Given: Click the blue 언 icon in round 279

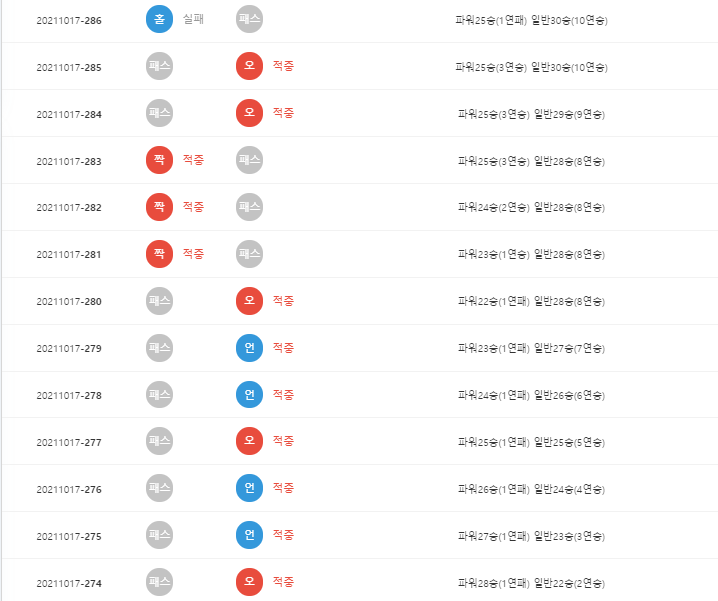Looking at the screenshot, I should (250, 348).
